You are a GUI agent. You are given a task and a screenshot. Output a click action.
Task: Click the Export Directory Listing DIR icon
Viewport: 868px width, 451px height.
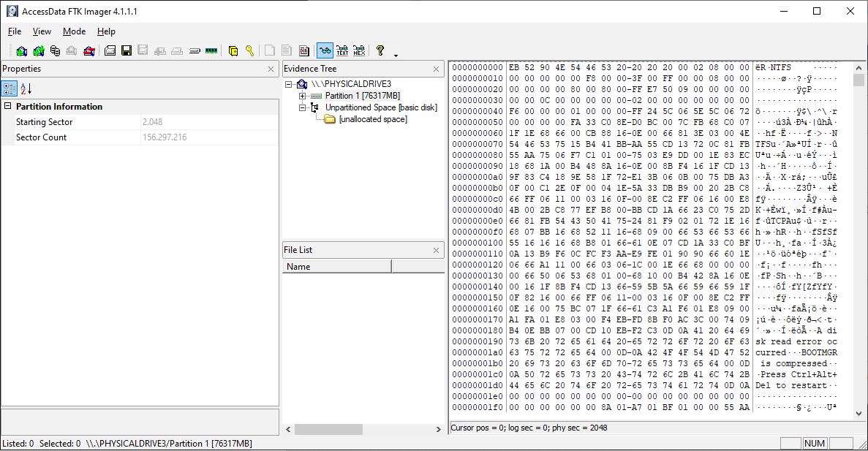[x=304, y=51]
